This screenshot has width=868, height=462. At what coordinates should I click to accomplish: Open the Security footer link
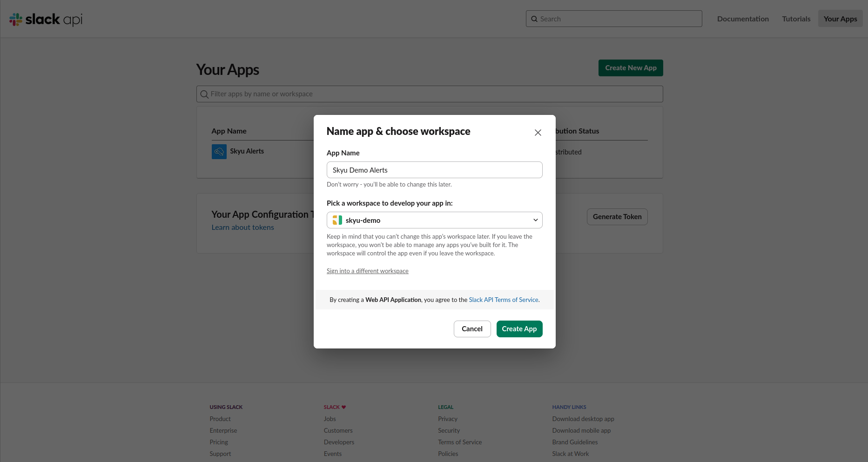(x=449, y=430)
